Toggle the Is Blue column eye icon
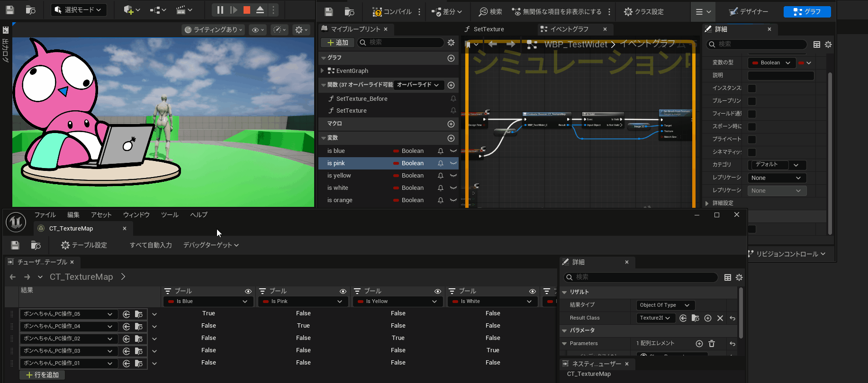 pyautogui.click(x=248, y=291)
